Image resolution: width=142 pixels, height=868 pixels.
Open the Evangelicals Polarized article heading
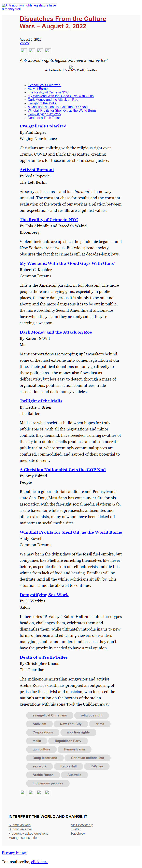pyautogui.click(x=43, y=126)
